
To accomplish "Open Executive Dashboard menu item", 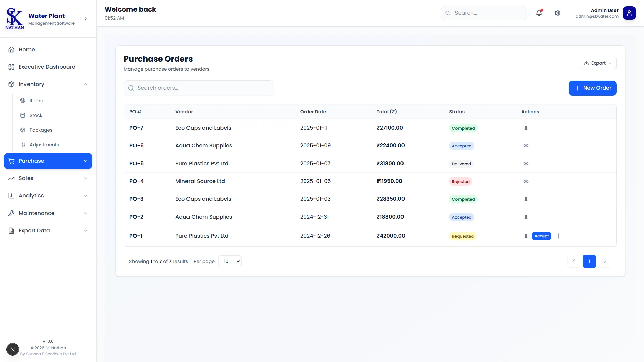I will 48,67.
